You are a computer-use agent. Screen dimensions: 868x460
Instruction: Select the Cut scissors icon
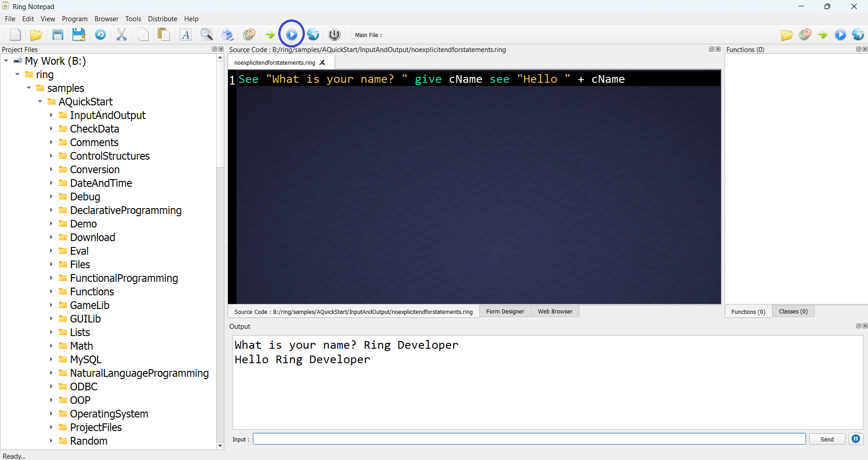coord(121,34)
